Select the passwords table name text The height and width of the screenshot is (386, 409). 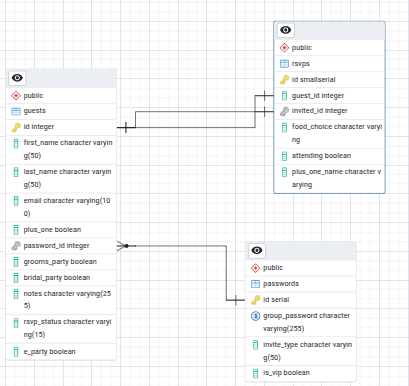[x=281, y=284]
